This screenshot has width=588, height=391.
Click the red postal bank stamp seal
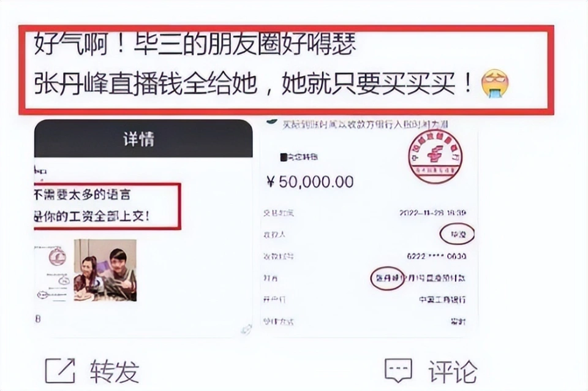tap(435, 156)
